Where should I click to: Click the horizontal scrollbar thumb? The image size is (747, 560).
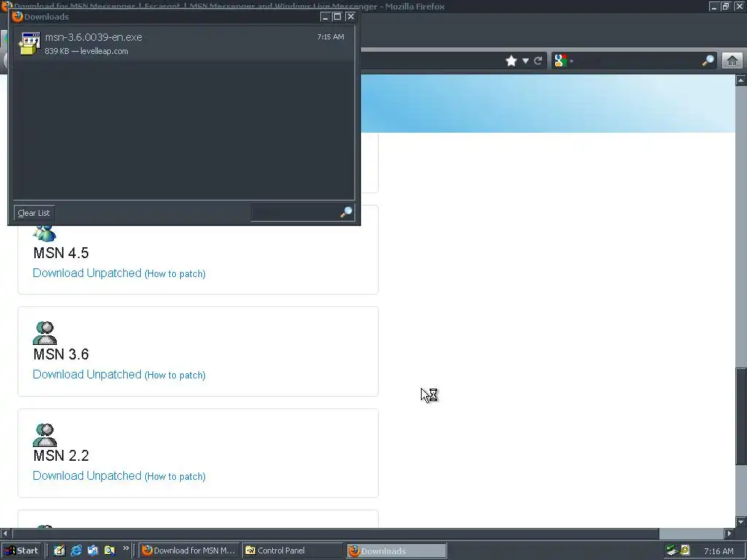[336, 533]
